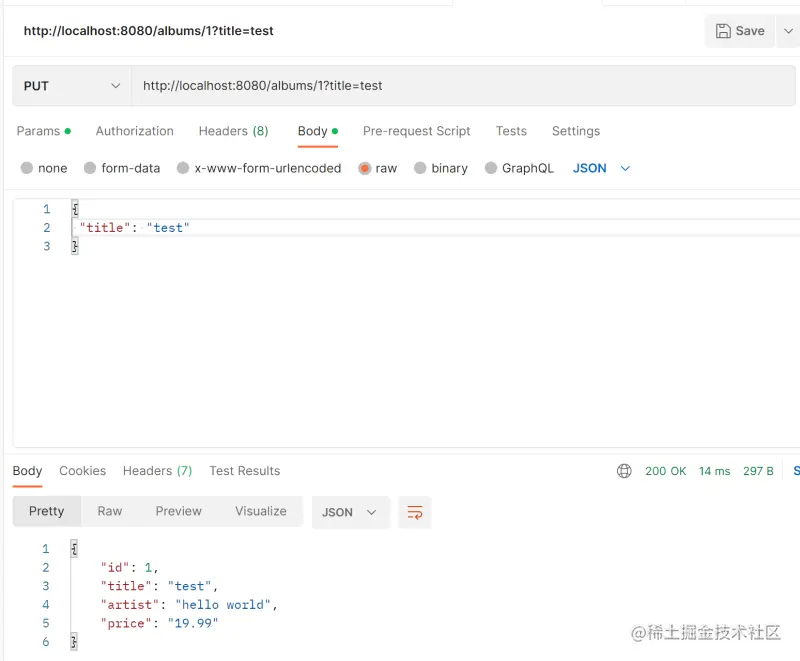Open the Pre-request Script tab

(x=416, y=131)
